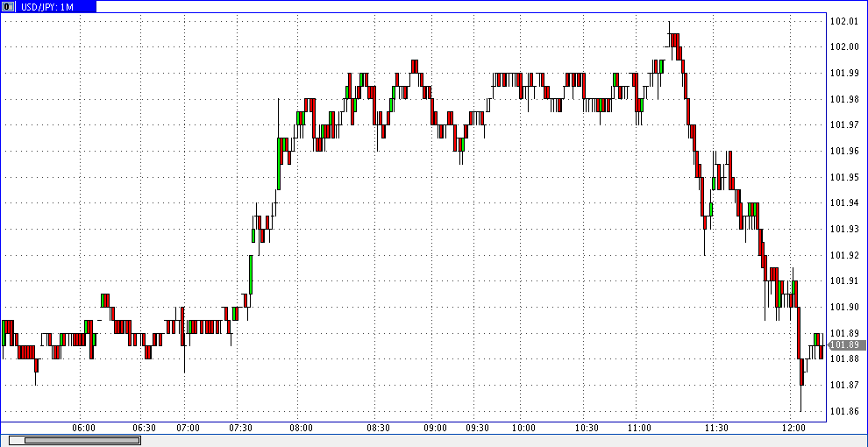Screen dimensions: 868x447
Task: Click the 101.87 price axis label
Action: (844, 385)
